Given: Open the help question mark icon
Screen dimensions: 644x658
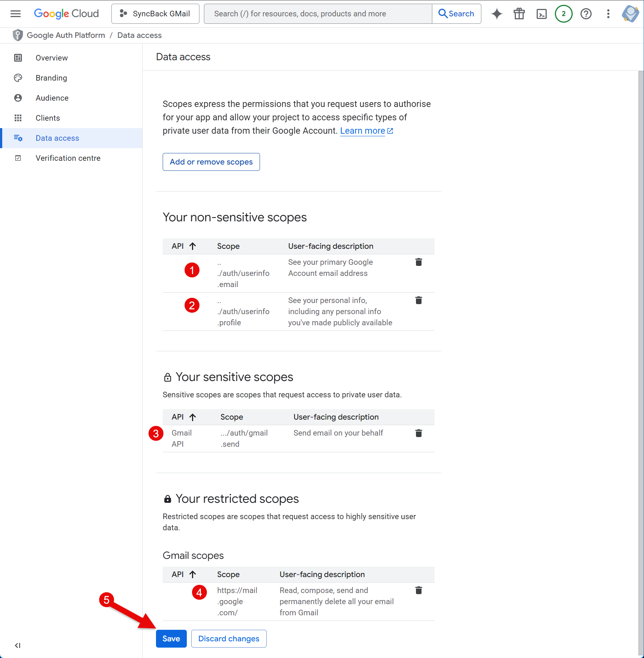Looking at the screenshot, I should tap(586, 14).
